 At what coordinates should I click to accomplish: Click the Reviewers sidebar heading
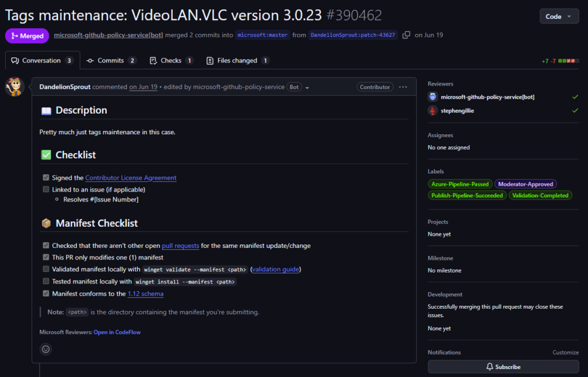click(440, 84)
